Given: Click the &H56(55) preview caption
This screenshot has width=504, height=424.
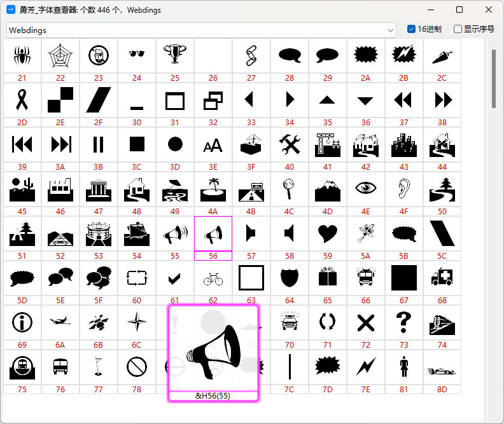Looking at the screenshot, I should pos(213,396).
